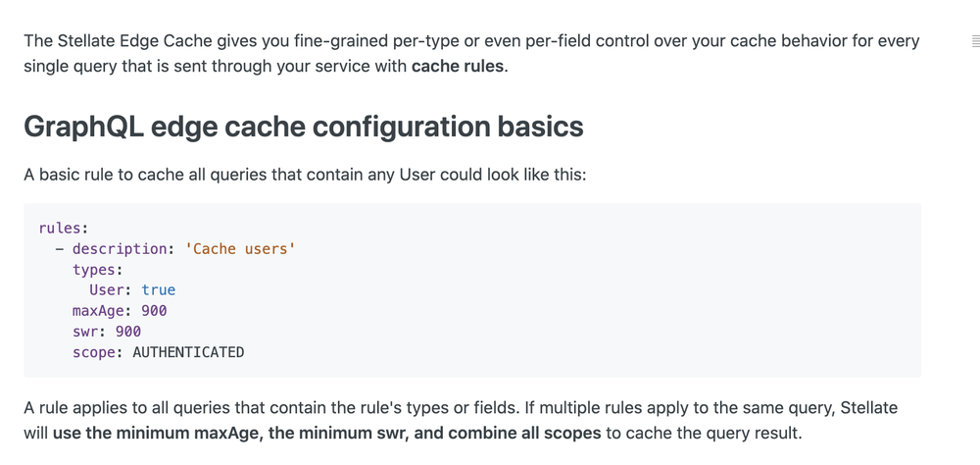
Task: Select the 'Cache users' string value
Action: 240,249
